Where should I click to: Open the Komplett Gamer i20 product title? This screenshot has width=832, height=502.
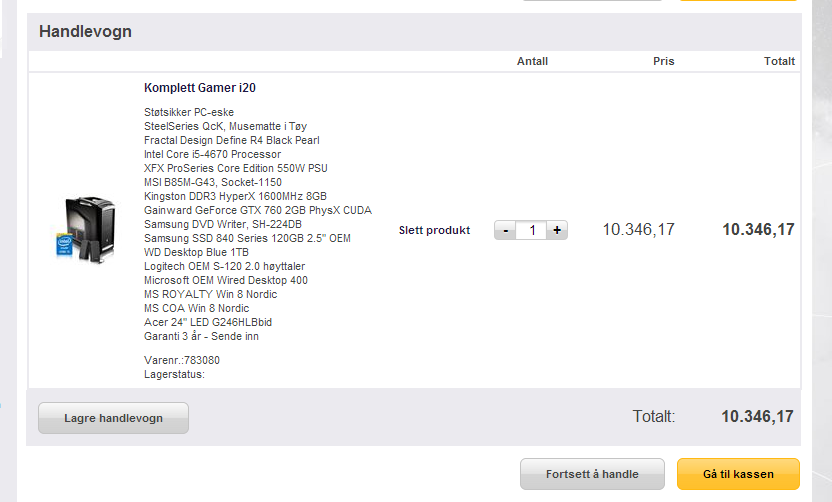click(x=200, y=88)
